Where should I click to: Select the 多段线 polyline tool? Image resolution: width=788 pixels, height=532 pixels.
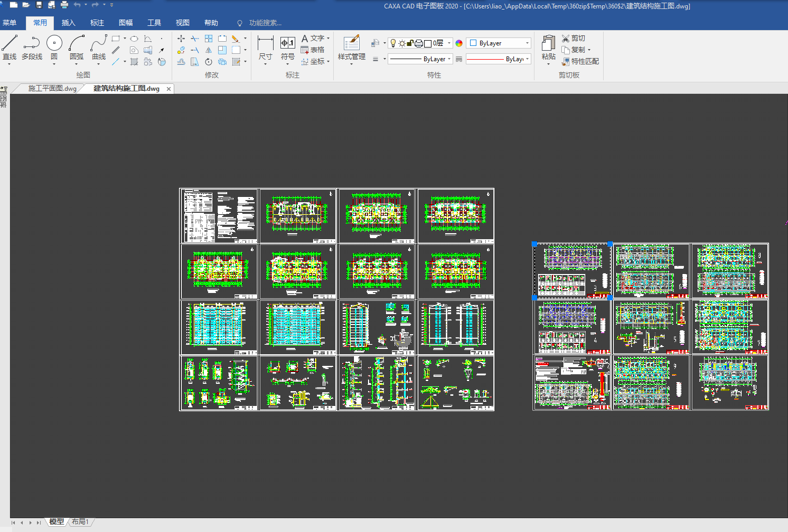pyautogui.click(x=32, y=47)
